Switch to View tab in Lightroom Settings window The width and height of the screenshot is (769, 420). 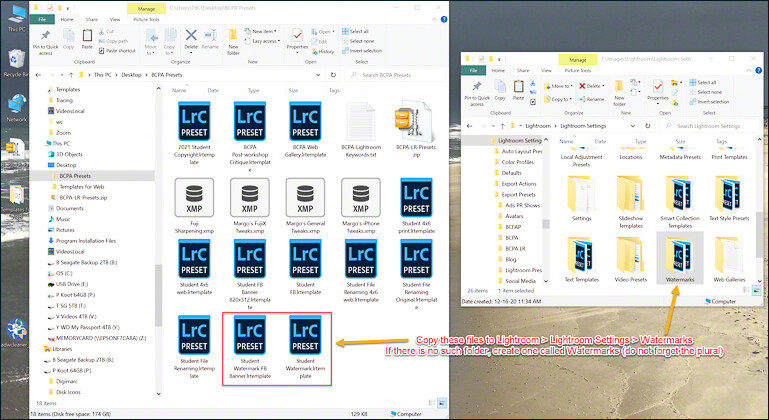pos(546,71)
